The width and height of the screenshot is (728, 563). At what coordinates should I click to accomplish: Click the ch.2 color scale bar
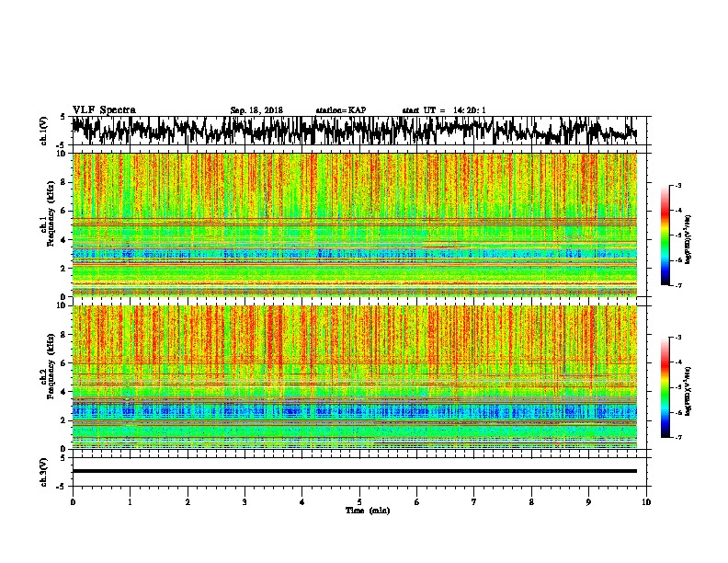click(665, 387)
